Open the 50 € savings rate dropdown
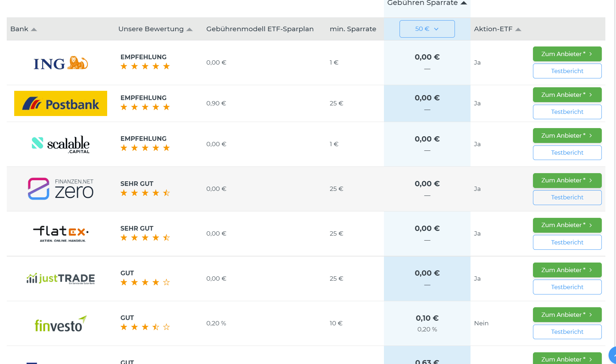 [x=427, y=29]
